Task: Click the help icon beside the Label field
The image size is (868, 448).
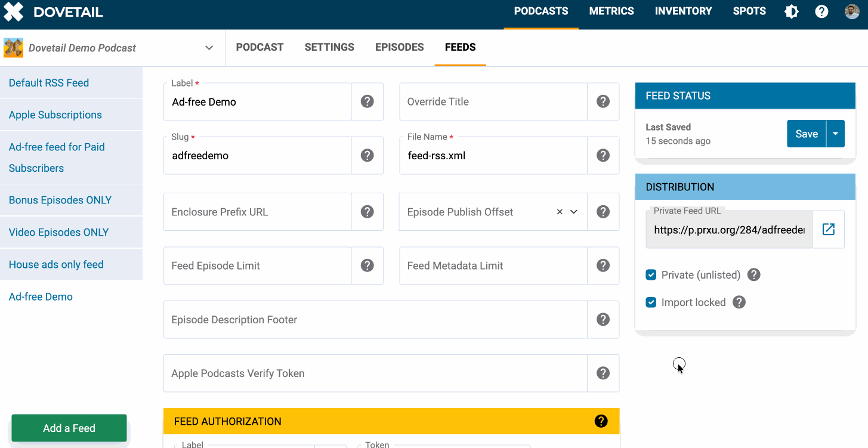Action: pyautogui.click(x=366, y=101)
